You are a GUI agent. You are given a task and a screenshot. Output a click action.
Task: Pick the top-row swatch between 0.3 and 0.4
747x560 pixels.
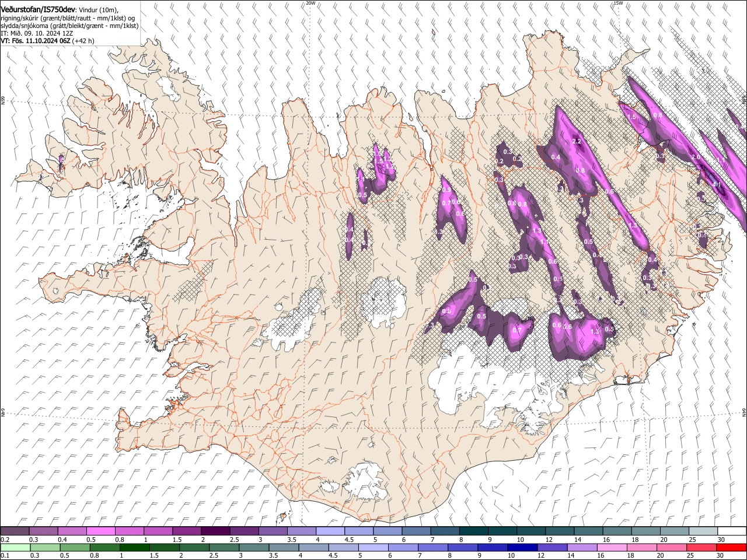coord(43,531)
